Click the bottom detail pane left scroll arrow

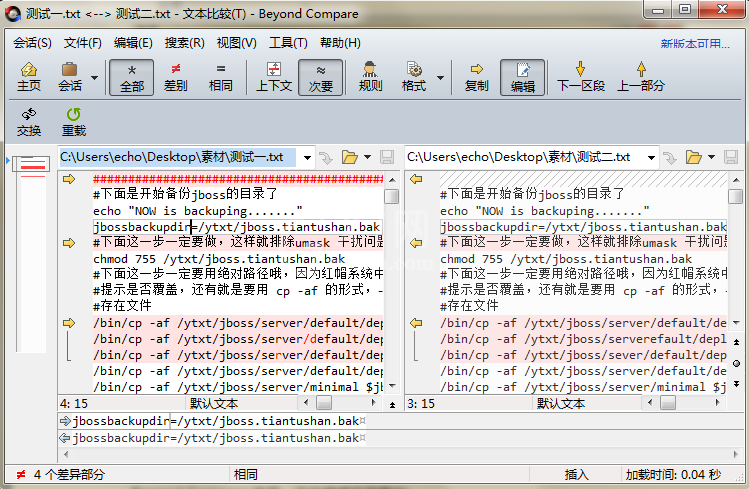[x=66, y=454]
